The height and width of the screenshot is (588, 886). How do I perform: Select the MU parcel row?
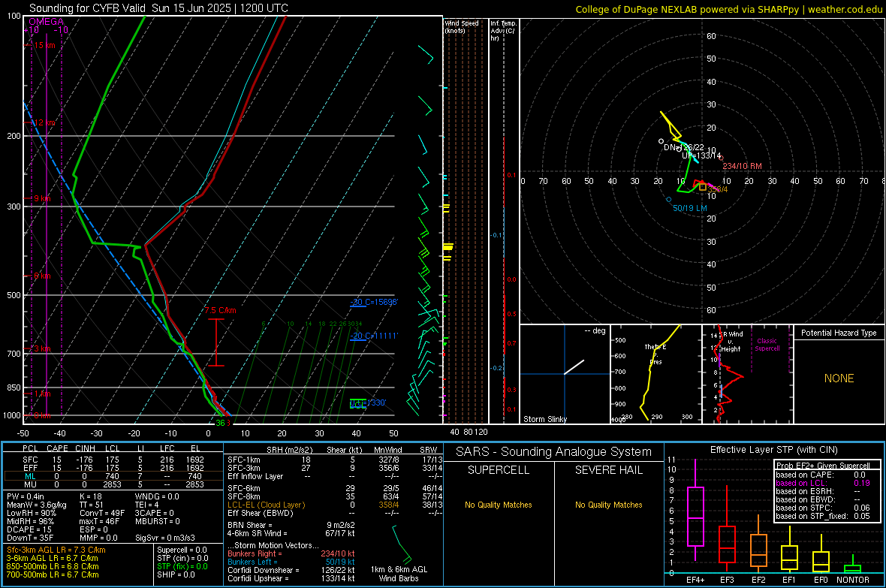tap(113, 484)
